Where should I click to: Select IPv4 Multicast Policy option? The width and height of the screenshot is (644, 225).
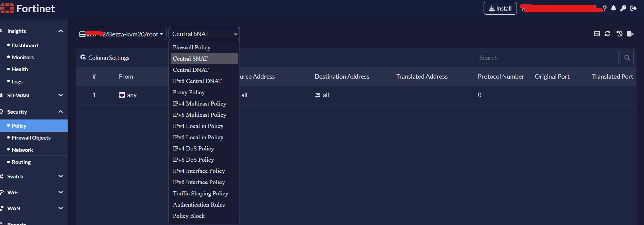[204, 103]
